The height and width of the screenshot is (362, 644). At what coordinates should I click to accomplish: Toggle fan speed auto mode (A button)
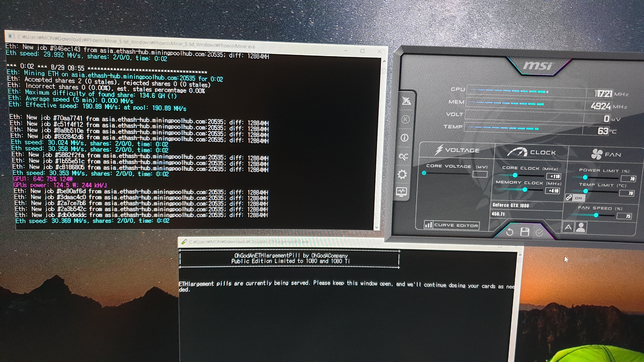coord(568,227)
